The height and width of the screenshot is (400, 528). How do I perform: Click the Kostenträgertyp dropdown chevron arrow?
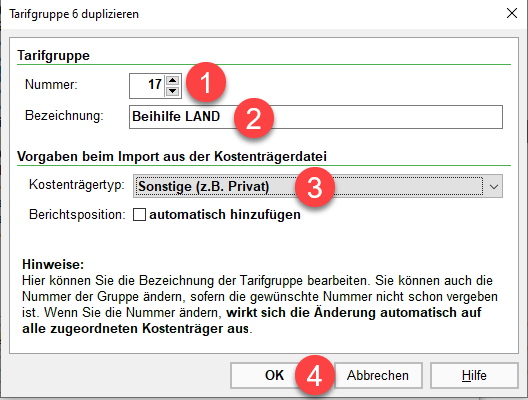coord(494,187)
